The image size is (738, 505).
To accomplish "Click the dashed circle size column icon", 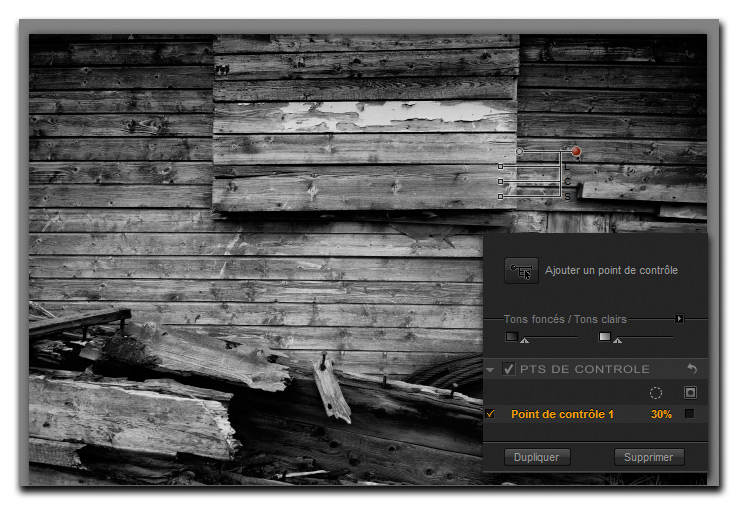I will coord(656,393).
